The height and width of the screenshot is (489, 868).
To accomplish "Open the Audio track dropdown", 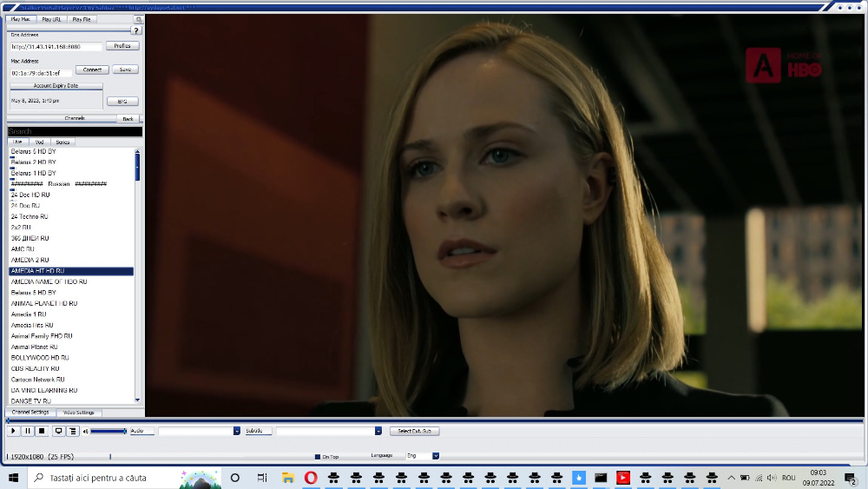I will pyautogui.click(x=236, y=431).
